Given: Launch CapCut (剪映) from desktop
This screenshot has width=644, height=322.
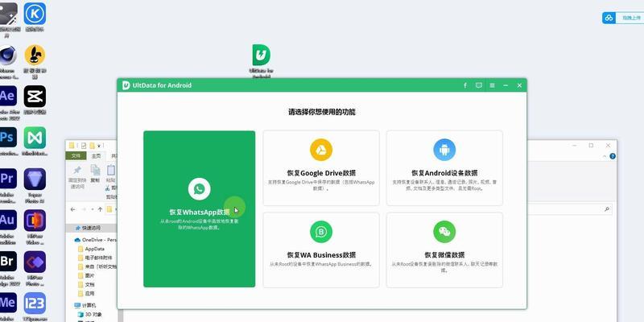Looking at the screenshot, I should pyautogui.click(x=35, y=101).
